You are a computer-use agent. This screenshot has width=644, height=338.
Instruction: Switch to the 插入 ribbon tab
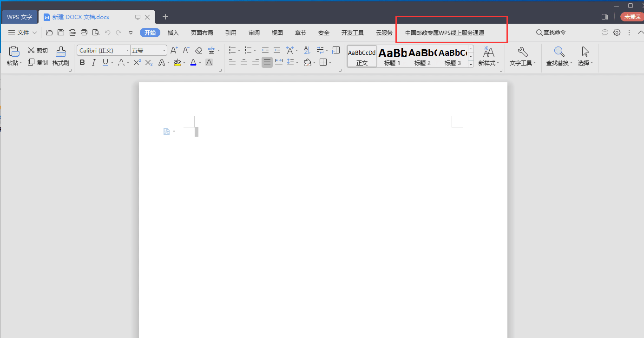point(173,33)
